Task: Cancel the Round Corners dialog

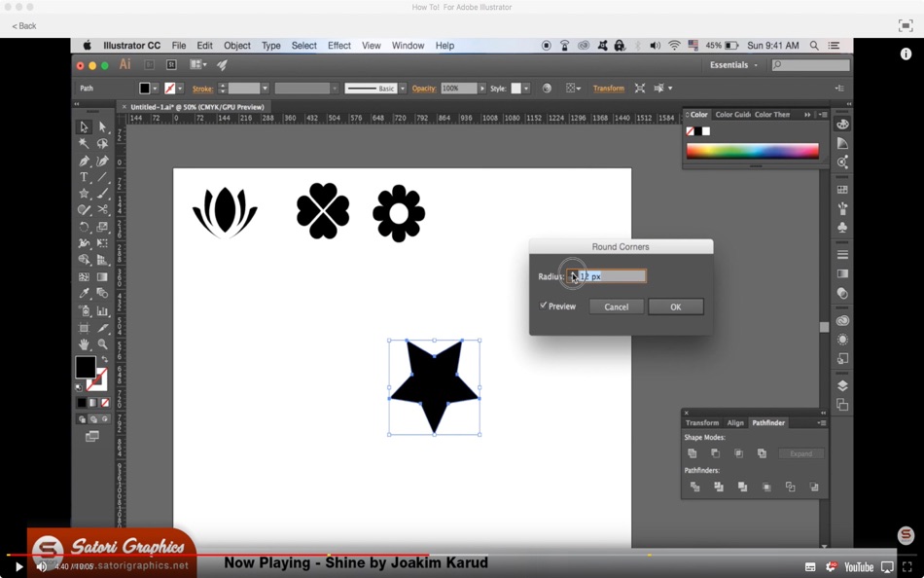Action: point(616,307)
